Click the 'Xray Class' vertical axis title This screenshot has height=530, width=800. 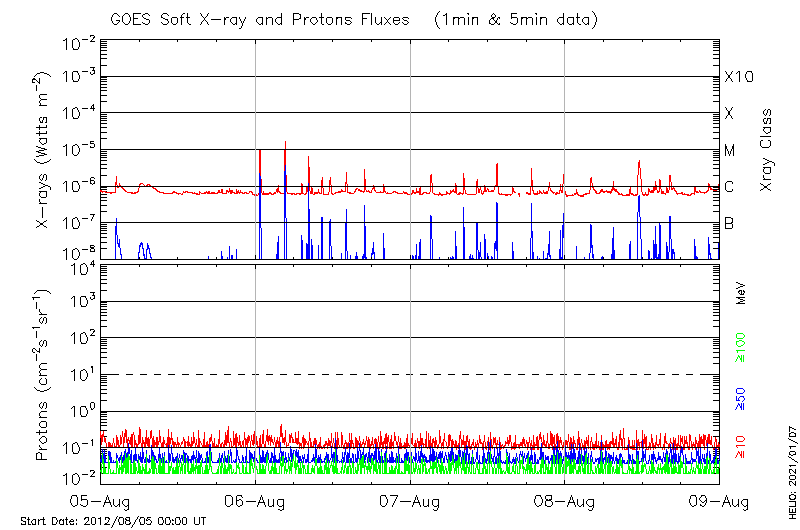[x=767, y=150]
